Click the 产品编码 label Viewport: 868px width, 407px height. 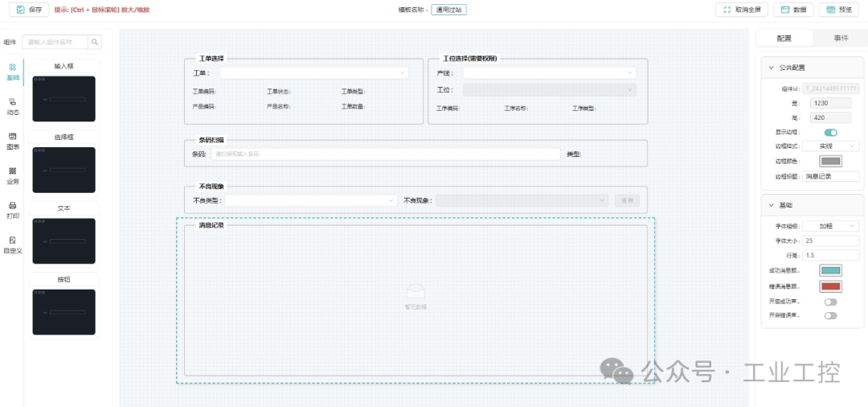point(203,107)
